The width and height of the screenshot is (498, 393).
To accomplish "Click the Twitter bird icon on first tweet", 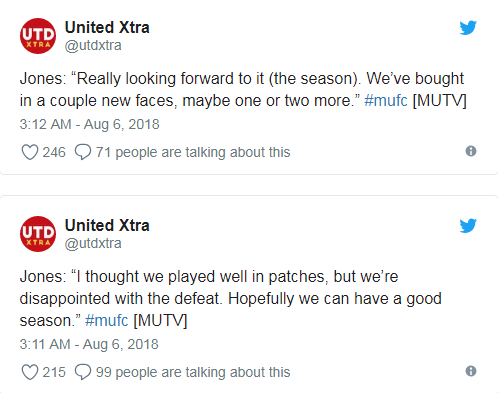I will click(468, 28).
